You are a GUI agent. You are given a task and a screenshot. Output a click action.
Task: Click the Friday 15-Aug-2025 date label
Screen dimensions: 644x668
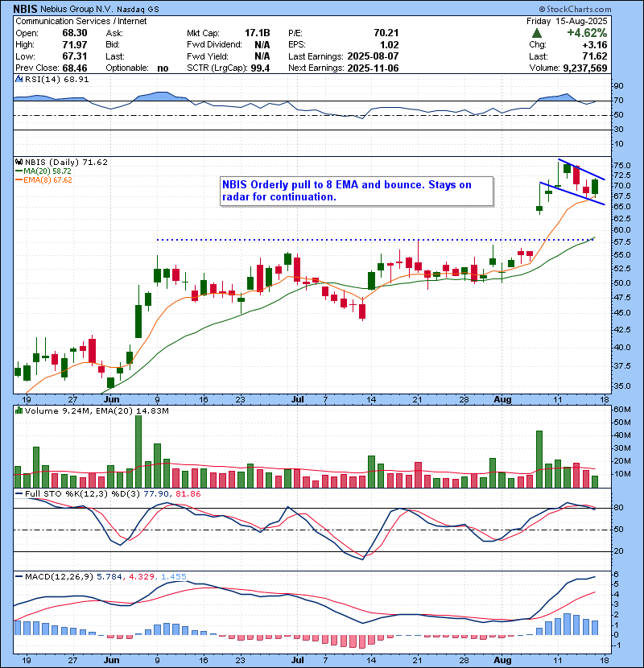click(x=567, y=21)
